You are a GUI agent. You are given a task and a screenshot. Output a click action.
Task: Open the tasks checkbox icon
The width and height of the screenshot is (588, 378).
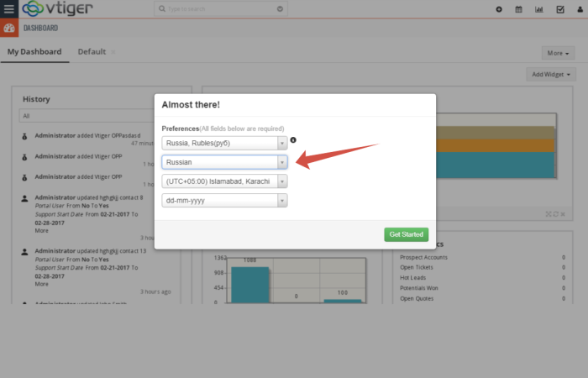(x=560, y=9)
